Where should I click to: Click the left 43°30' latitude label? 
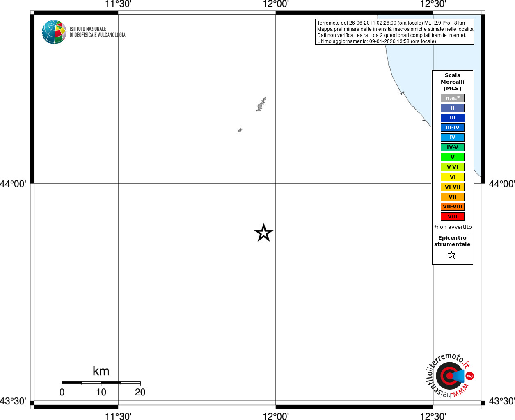click(x=13, y=401)
